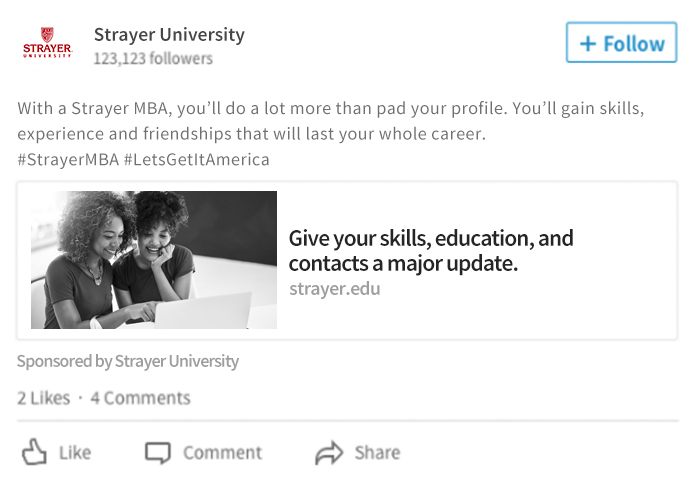
Task: Open the #StrayerMBA hashtag
Action: click(x=68, y=159)
